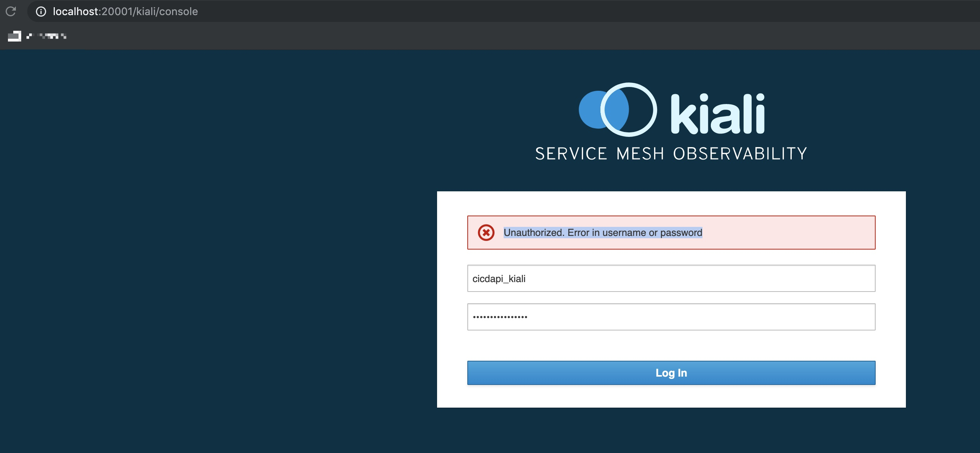Click the Service Mesh Observability tagline
980x453 pixels.
pyautogui.click(x=671, y=154)
